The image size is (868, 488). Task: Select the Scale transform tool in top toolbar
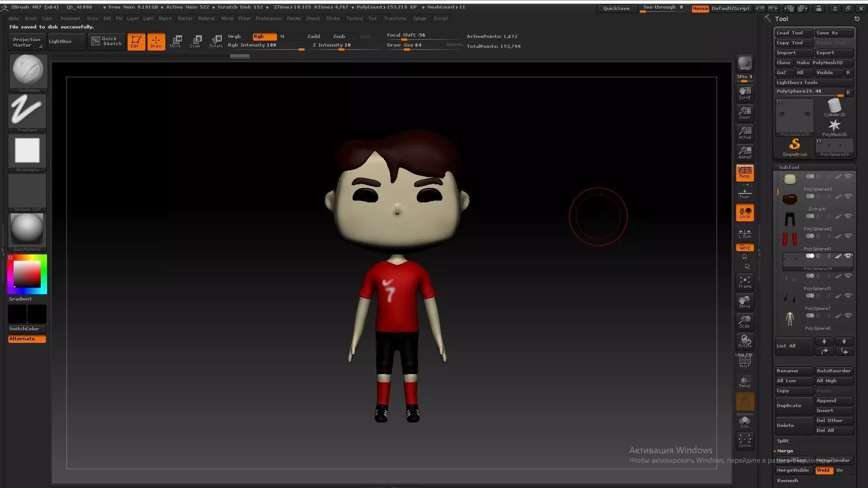pyautogui.click(x=195, y=42)
